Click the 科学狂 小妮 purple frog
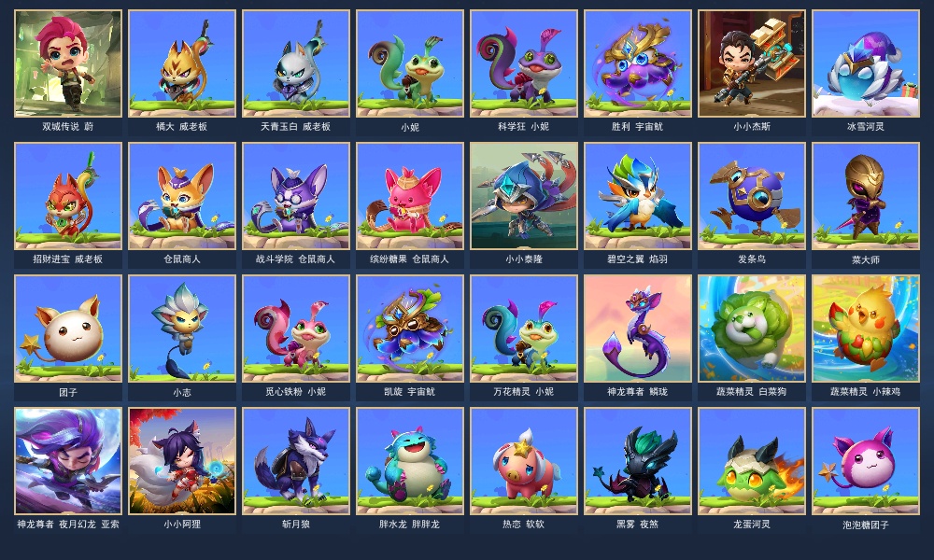The width and height of the screenshot is (934, 560). pos(524,63)
